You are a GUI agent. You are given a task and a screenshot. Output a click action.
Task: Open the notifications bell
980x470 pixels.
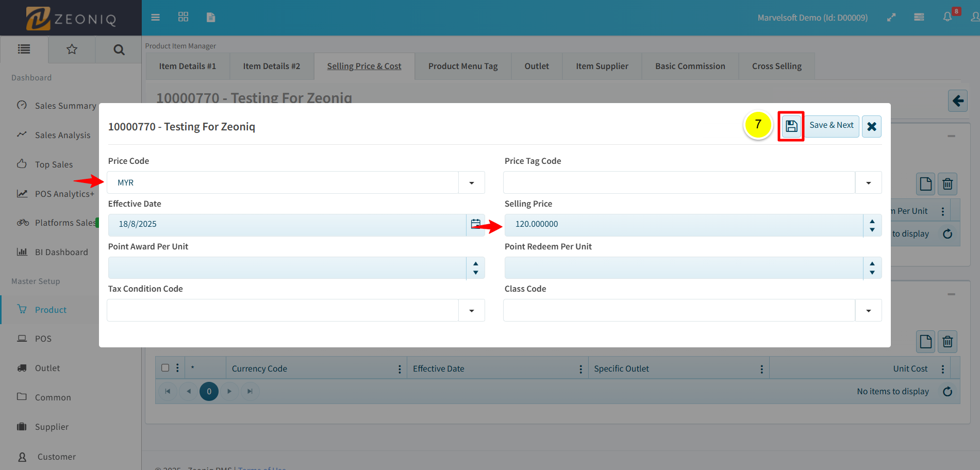(947, 17)
